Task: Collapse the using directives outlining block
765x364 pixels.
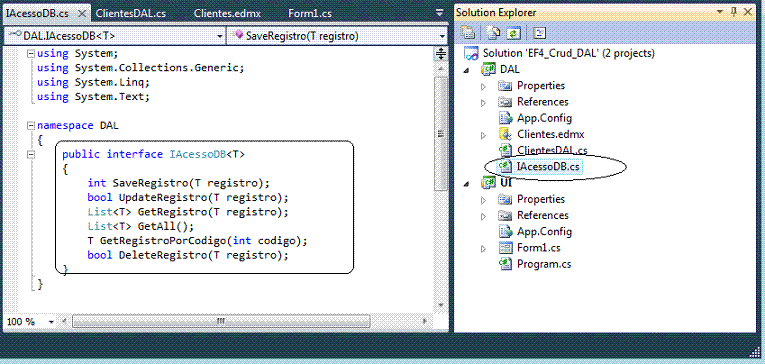Action: pos(31,53)
